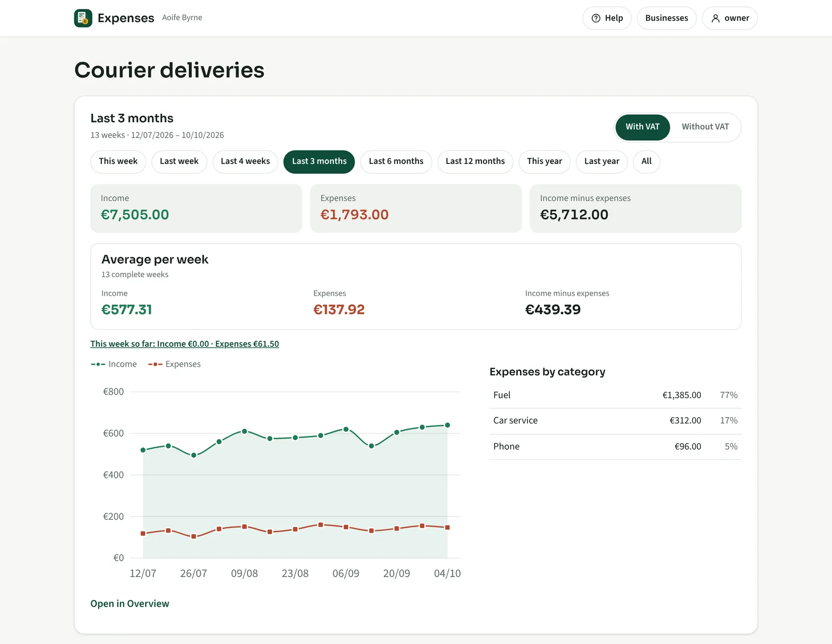Click the Expenses €1,793.00 summary card

(415, 208)
